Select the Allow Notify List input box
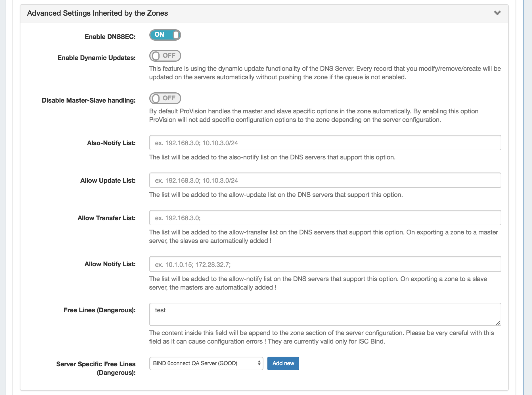 [x=325, y=264]
